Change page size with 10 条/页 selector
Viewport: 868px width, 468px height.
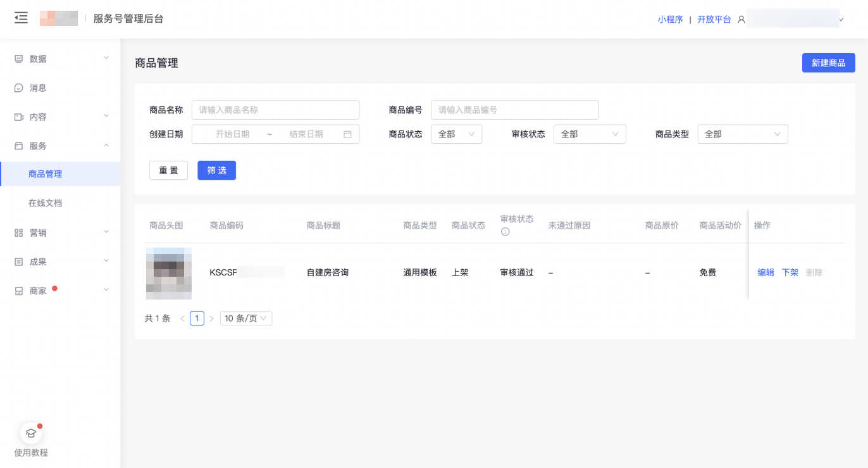click(x=245, y=319)
